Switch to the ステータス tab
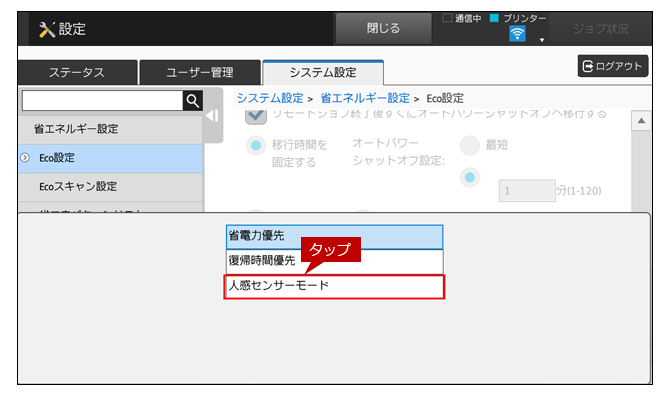This screenshot has width=670, height=396. [x=77, y=73]
